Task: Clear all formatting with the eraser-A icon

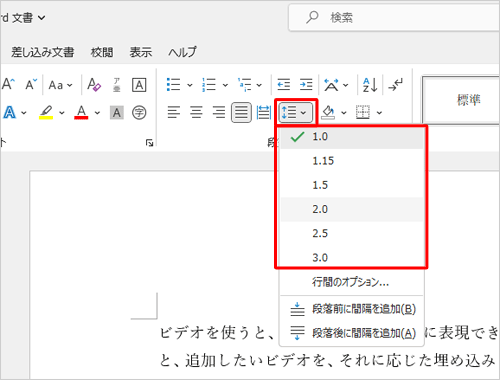Action: click(94, 85)
